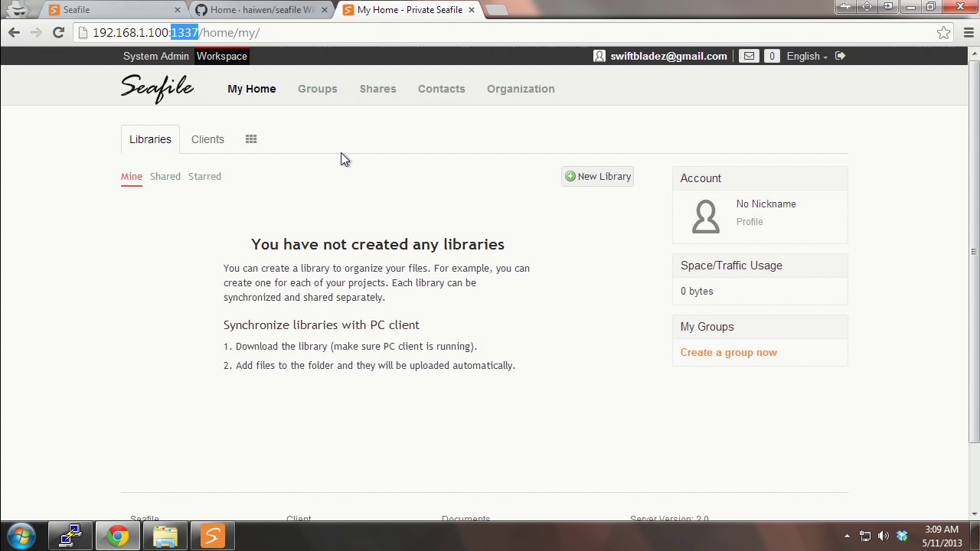Open the Chrome menu icon
Image resolution: width=980 pixels, height=551 pixels.
point(969,33)
